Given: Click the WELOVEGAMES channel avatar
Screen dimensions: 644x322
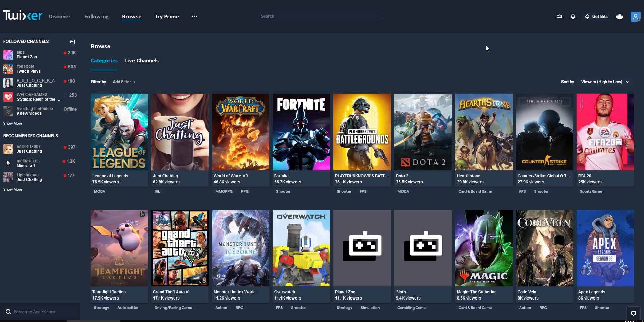Looking at the screenshot, I should (x=8, y=97).
